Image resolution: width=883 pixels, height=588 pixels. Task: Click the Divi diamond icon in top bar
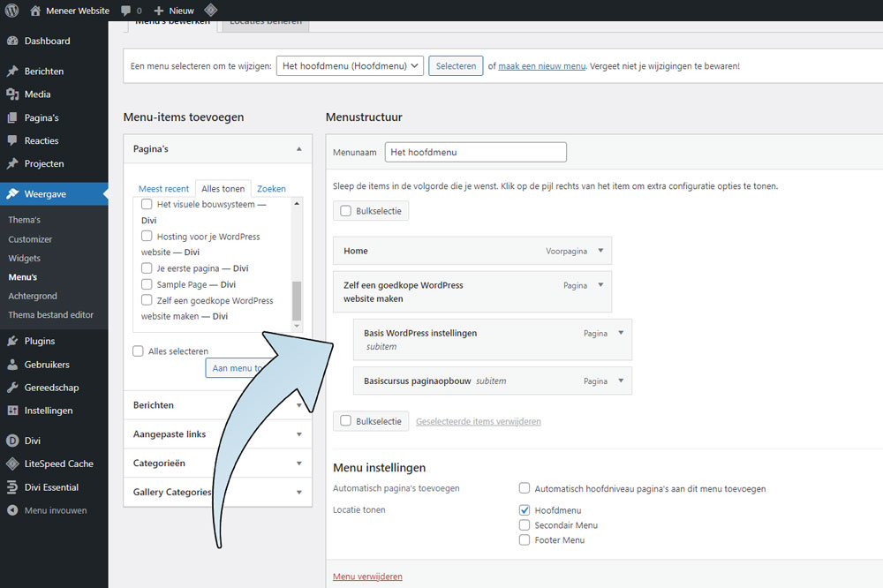[x=211, y=11]
